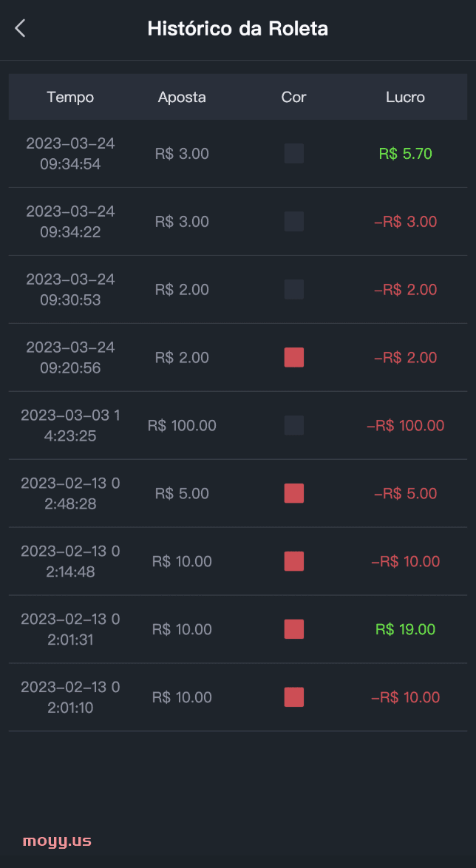Click the moyy.us watermark link

[57, 841]
